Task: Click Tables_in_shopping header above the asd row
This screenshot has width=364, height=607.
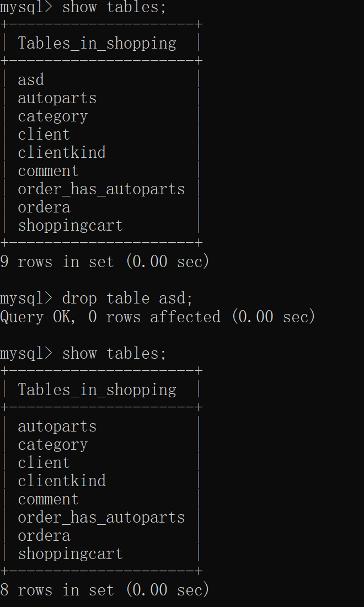Action: [97, 43]
